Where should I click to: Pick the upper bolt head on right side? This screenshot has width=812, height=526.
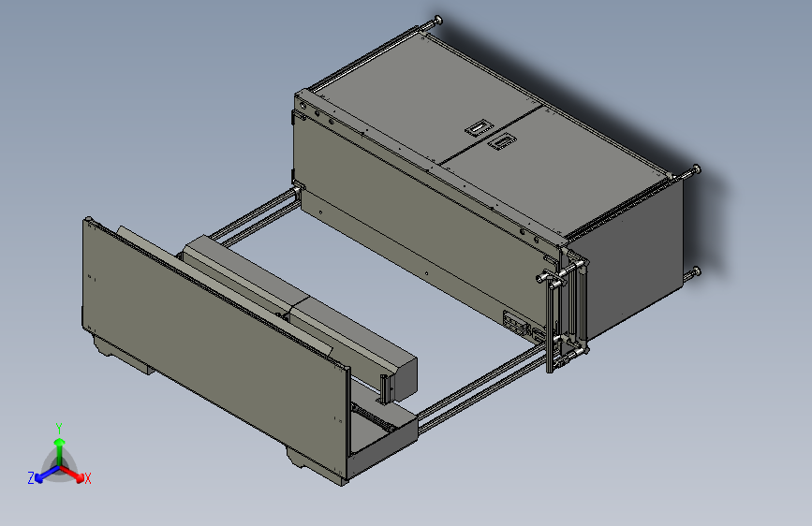point(696,168)
